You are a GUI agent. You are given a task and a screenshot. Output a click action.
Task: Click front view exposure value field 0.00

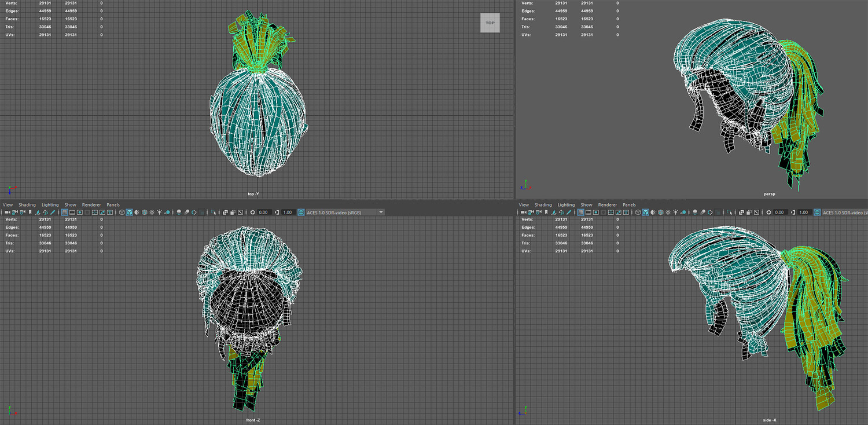[x=264, y=212]
